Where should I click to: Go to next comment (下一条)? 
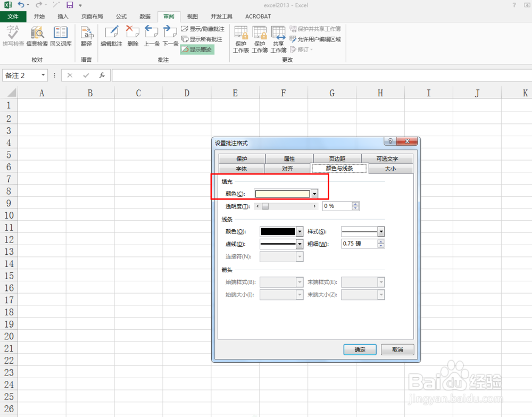[x=170, y=36]
